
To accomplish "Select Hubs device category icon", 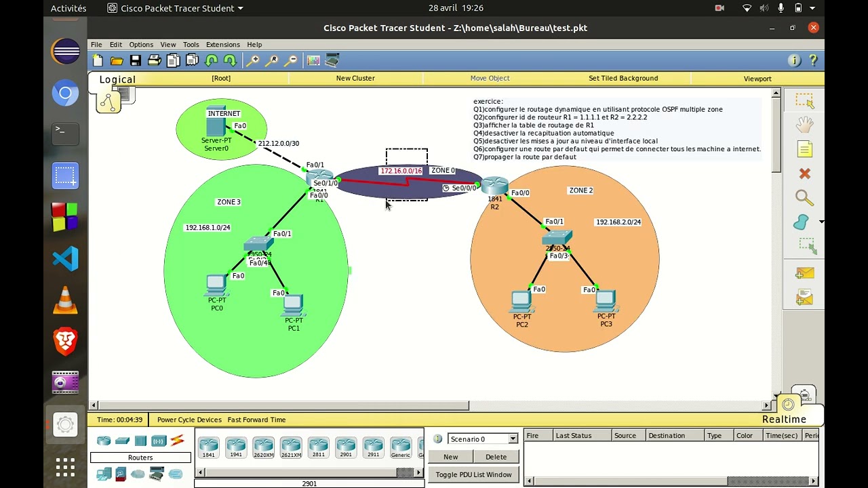I will tap(140, 441).
